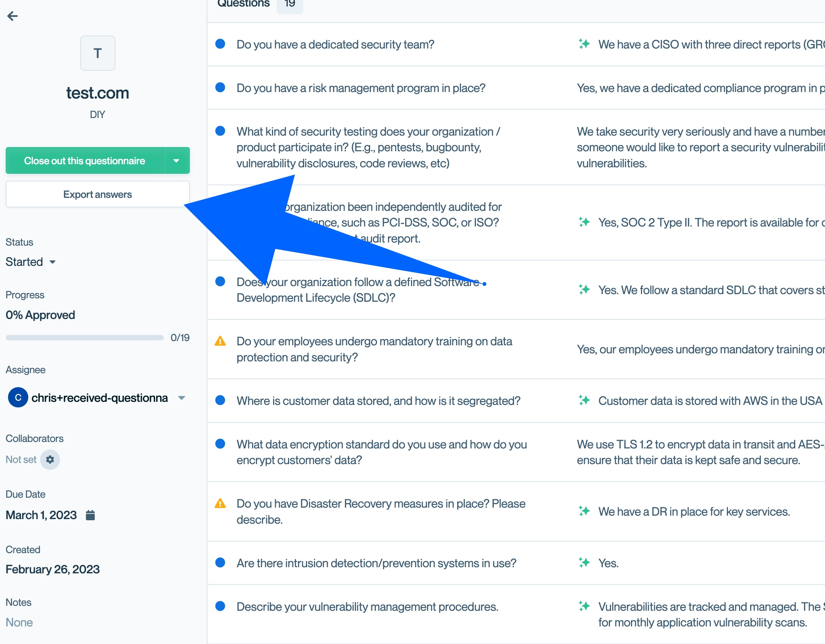Click the warning icon beside the employee training question
The image size is (825, 644).
tap(220, 341)
